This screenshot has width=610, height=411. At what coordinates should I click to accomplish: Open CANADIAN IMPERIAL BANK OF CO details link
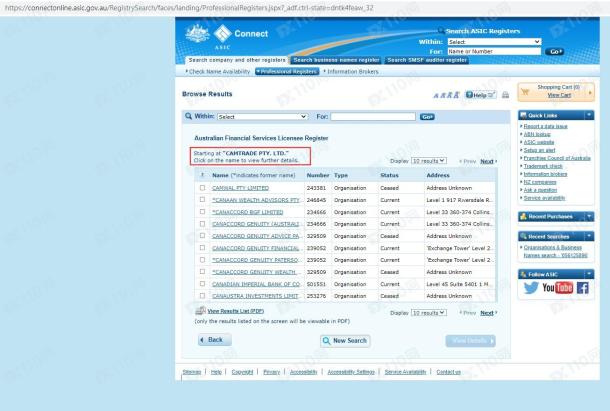[256, 284]
